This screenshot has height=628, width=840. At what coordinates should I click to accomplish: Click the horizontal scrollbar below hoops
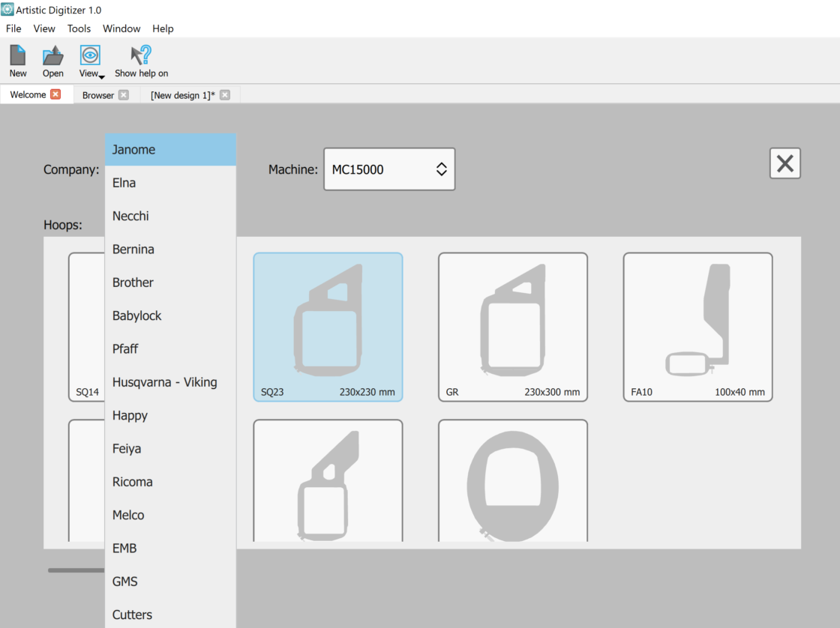point(76,570)
